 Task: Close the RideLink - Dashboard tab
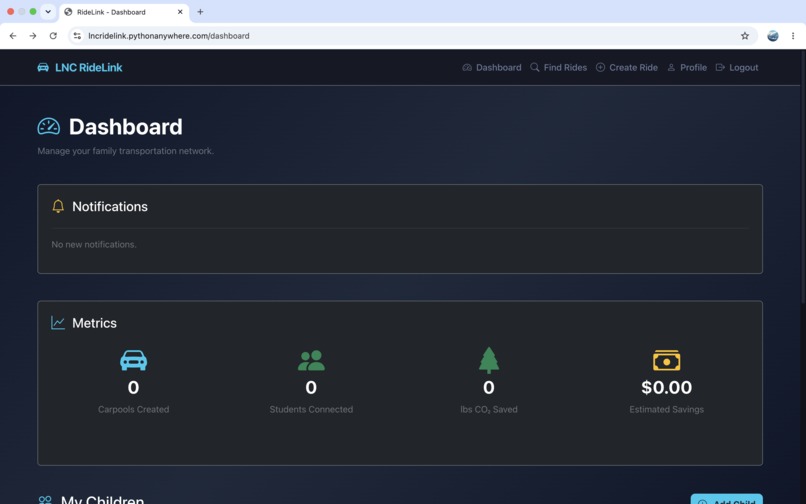pyautogui.click(x=180, y=12)
